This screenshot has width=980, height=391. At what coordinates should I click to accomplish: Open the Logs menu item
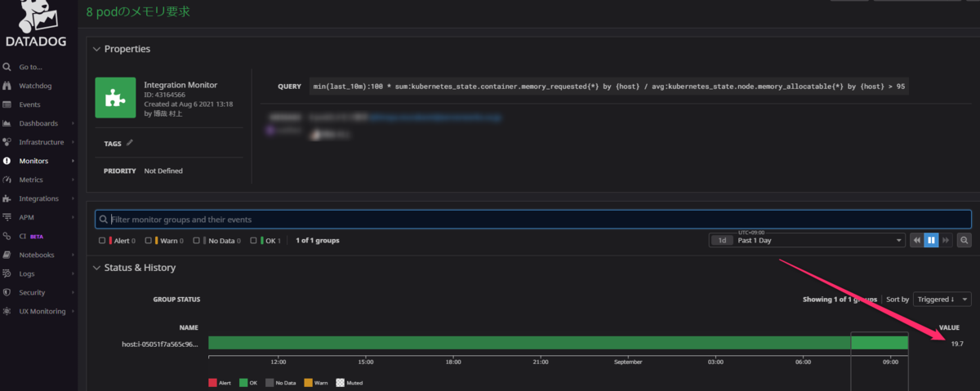26,273
